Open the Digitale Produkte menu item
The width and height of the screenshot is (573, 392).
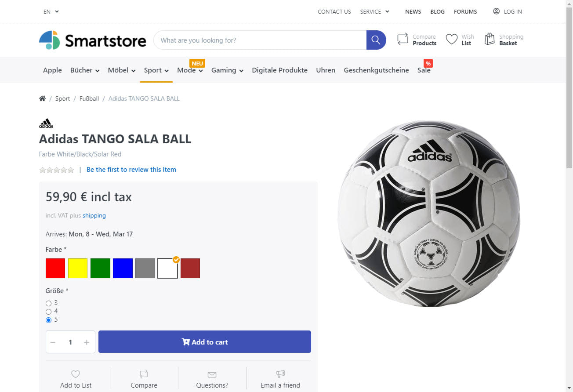279,70
